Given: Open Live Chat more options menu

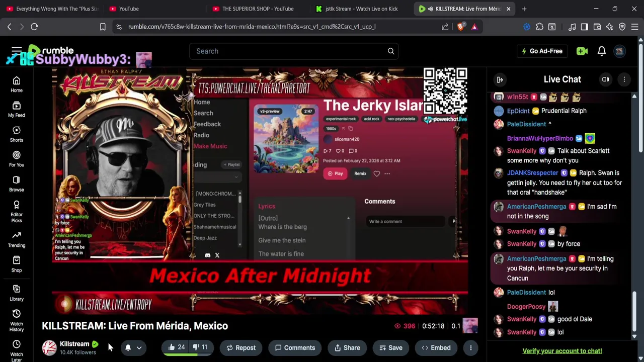Looking at the screenshot, I should (x=624, y=79).
